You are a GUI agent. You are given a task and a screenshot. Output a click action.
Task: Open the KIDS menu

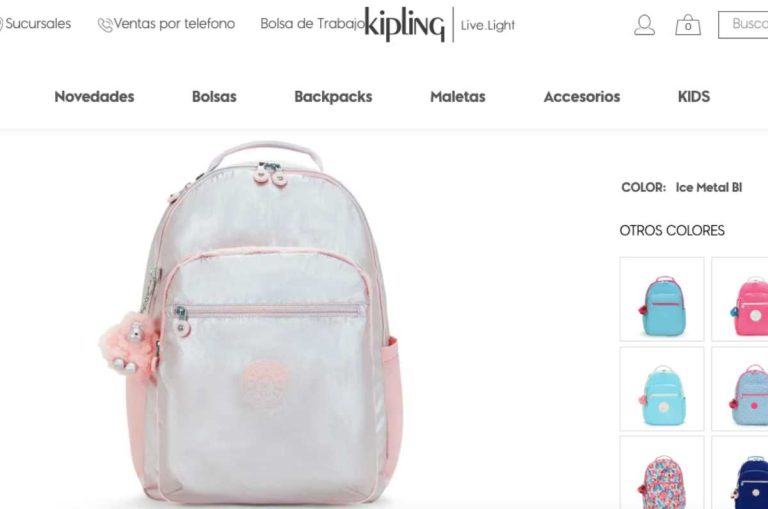point(694,97)
